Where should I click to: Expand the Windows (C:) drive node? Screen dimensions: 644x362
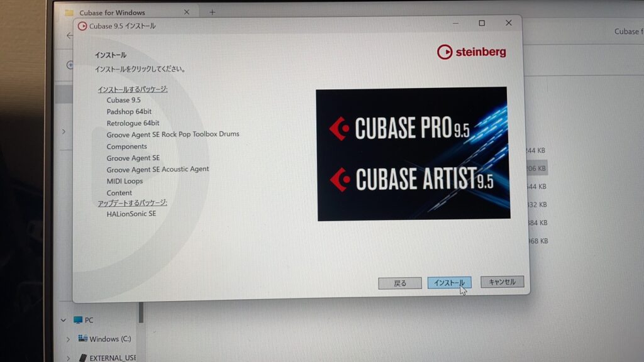point(68,339)
